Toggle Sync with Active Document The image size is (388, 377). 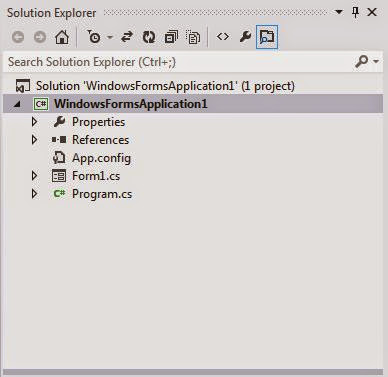coord(127,37)
